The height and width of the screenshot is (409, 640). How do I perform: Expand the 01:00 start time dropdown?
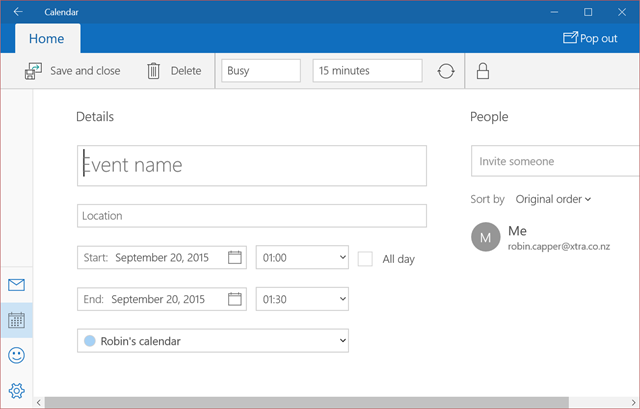(x=302, y=257)
